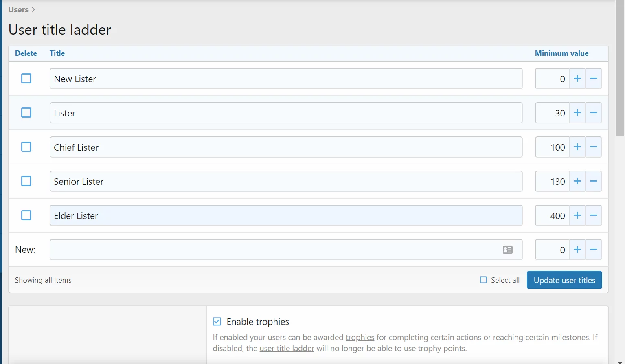The image size is (625, 364).
Task: Follow the user title ladder link
Action: 287,348
